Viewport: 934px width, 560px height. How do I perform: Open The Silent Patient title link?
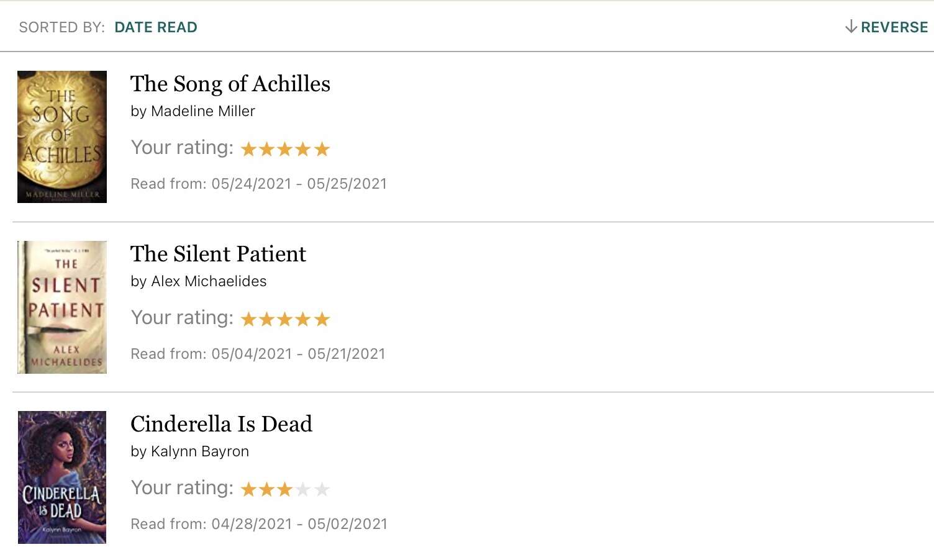(218, 254)
